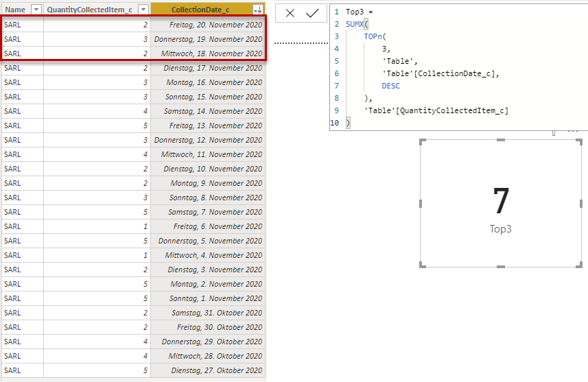Select the cell Dienstag, 3. November 2020
This screenshot has height=382, width=588.
point(208,270)
